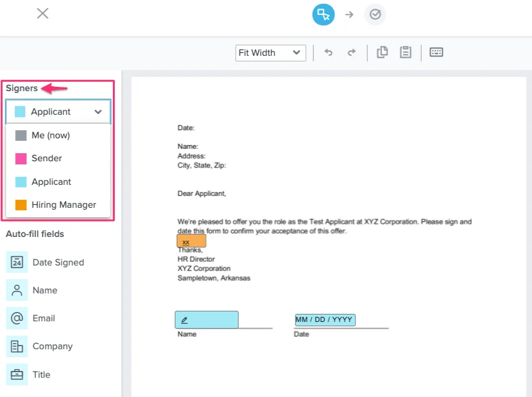The height and width of the screenshot is (397, 532).
Task: Click the Date Signed label
Action: coord(58,262)
